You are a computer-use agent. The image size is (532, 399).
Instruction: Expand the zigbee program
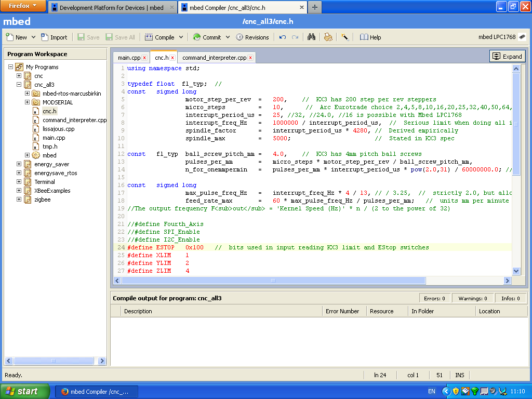click(19, 199)
